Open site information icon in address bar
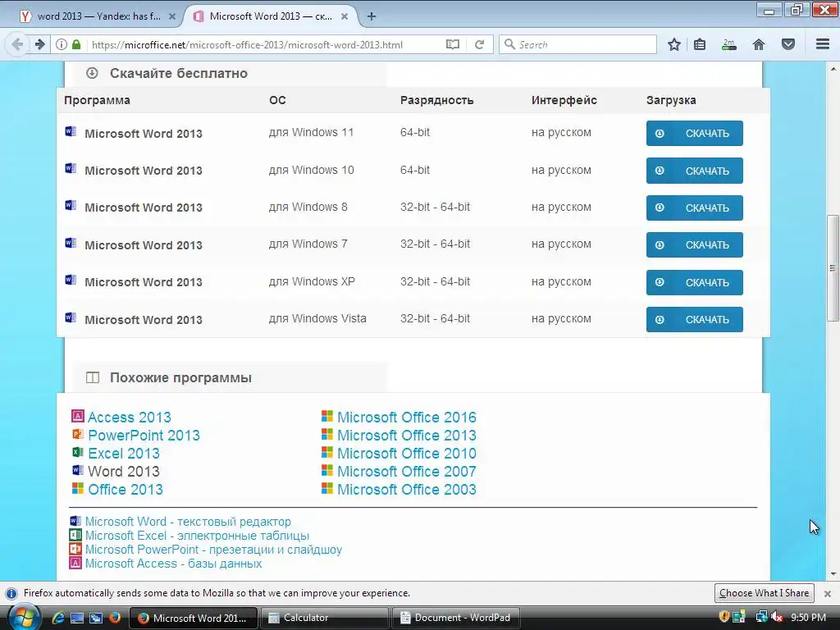 tap(62, 44)
